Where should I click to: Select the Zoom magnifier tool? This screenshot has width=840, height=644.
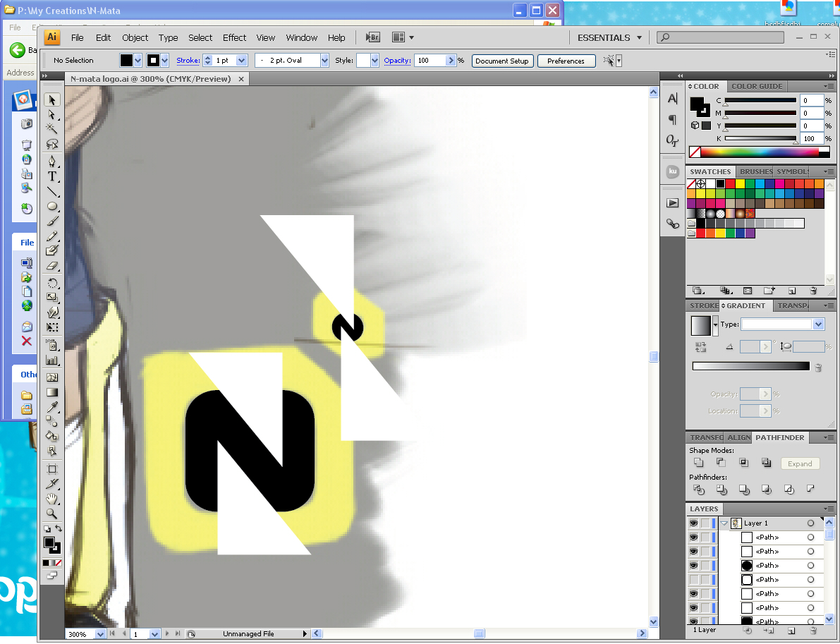coord(52,514)
